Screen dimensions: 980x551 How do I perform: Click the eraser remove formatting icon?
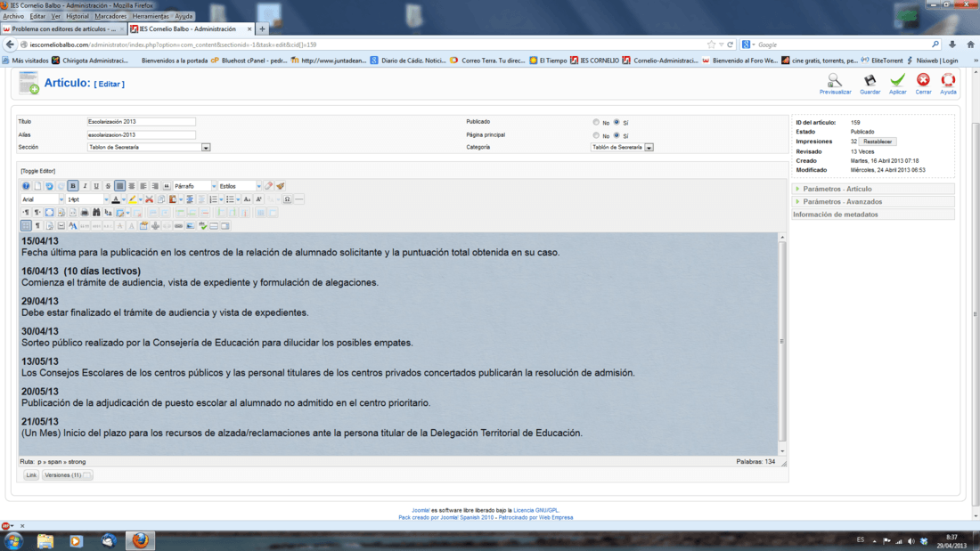pos(269,186)
